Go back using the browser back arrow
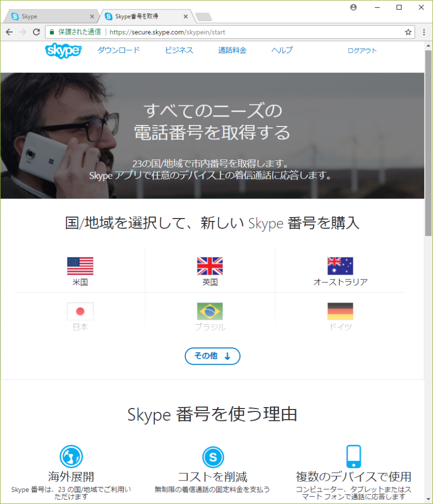433x504 pixels. point(9,32)
